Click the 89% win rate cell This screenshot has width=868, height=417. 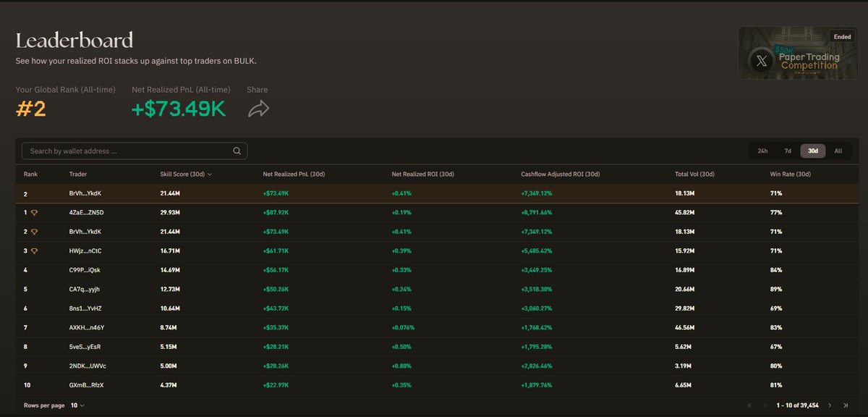point(777,289)
